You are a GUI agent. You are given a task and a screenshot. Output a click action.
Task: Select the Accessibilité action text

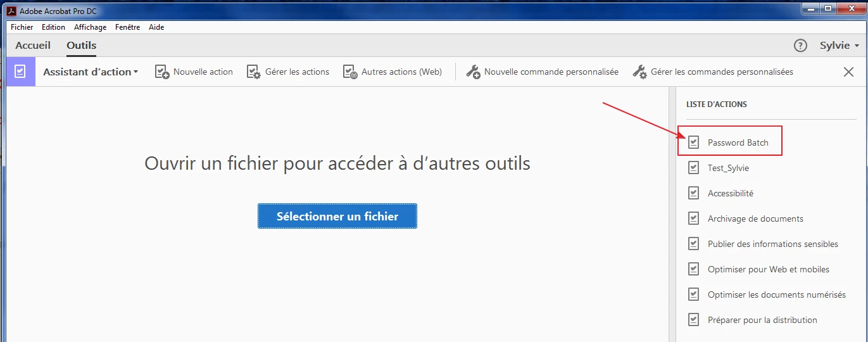tap(731, 193)
